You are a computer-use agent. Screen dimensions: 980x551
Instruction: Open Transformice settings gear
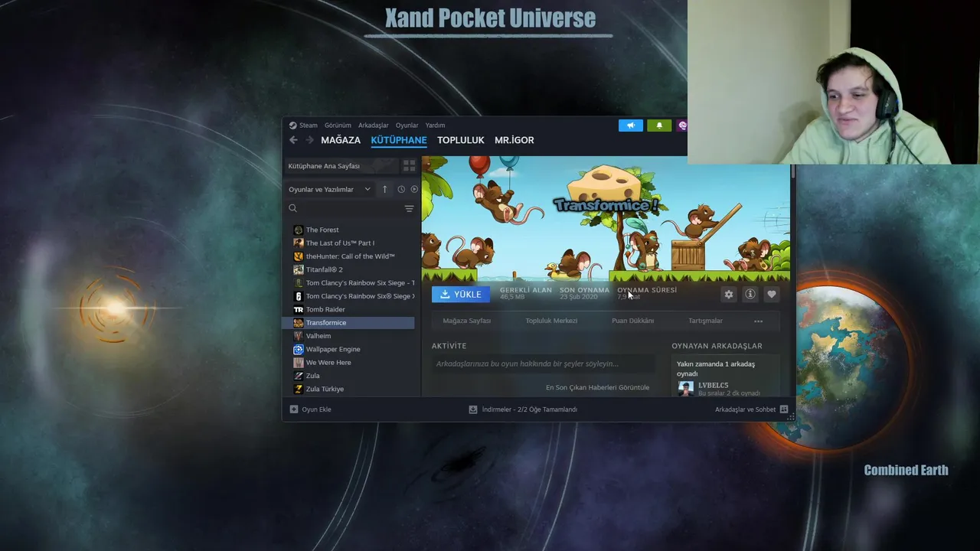pos(729,294)
